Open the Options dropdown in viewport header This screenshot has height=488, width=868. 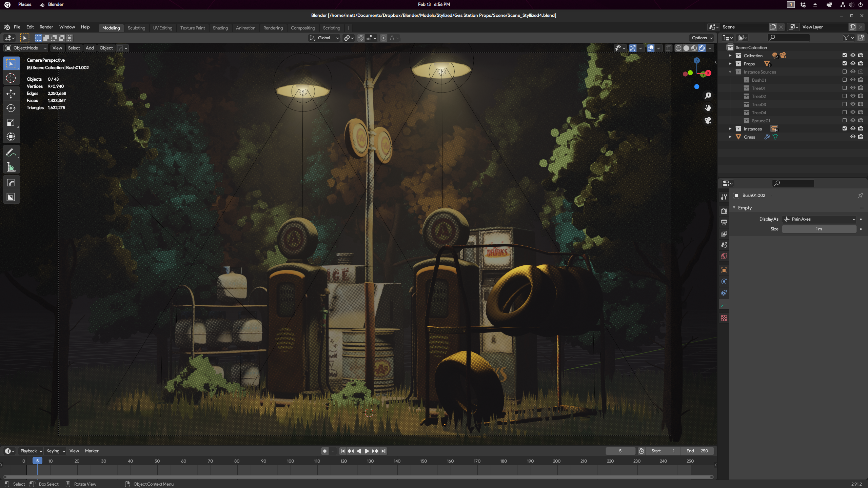tap(702, 38)
